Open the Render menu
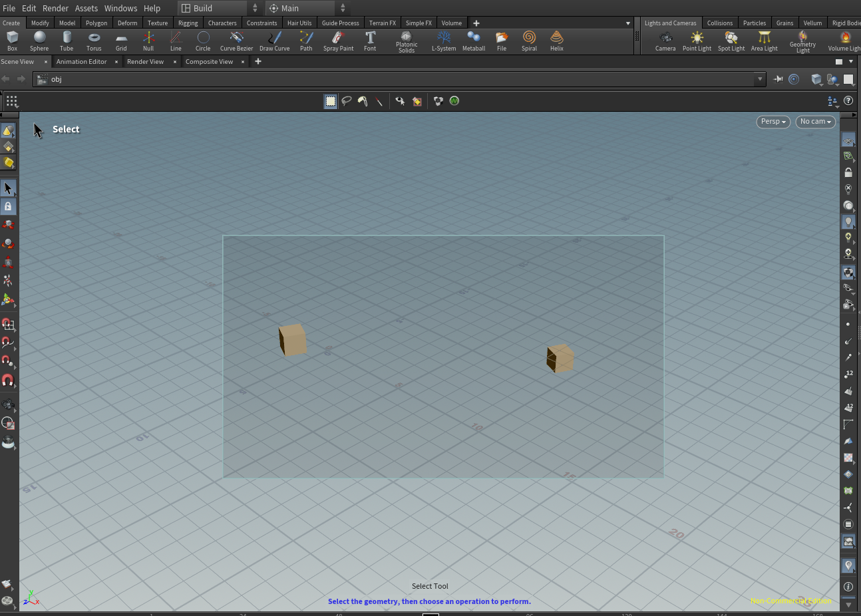 pos(55,8)
